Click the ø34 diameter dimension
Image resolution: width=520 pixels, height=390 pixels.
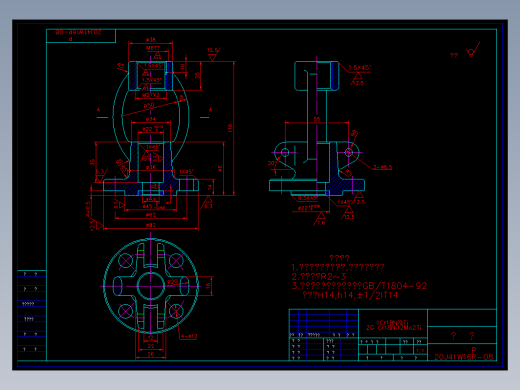point(151,119)
